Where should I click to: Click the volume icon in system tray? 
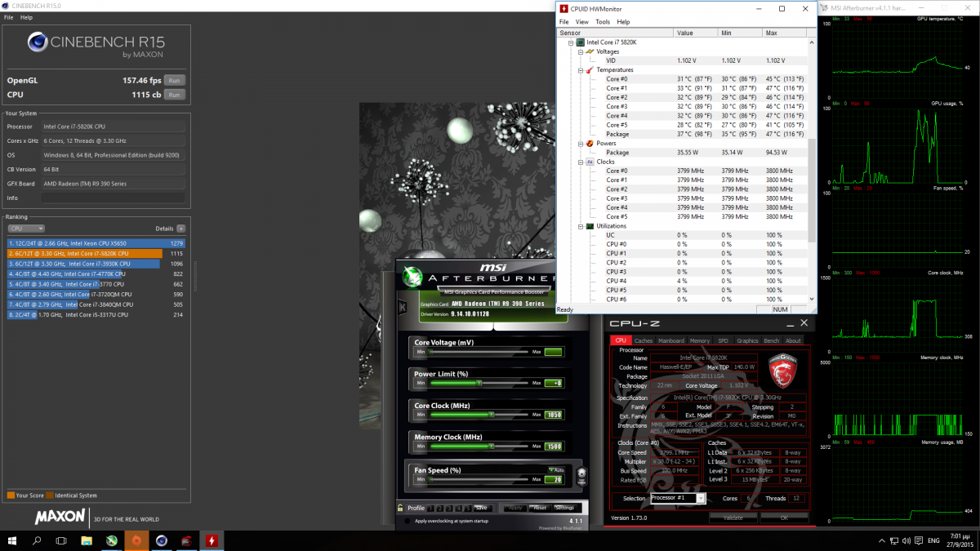(x=906, y=540)
